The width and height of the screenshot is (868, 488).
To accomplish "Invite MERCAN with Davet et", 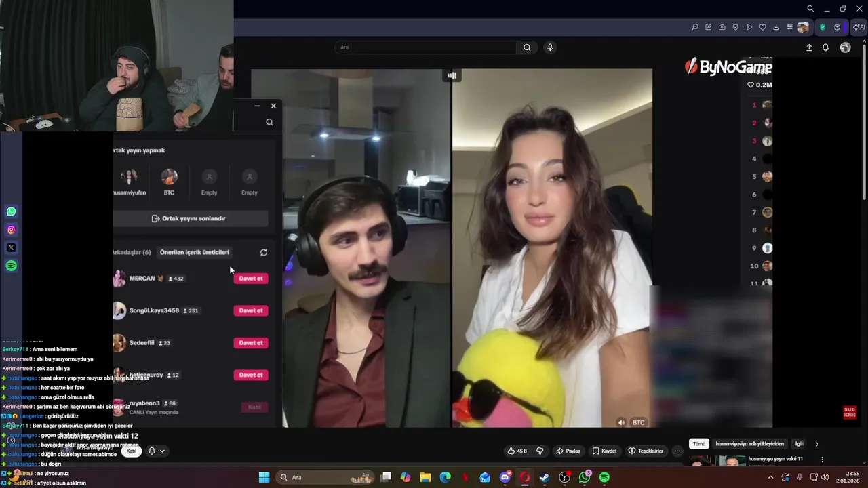I will [x=251, y=279].
